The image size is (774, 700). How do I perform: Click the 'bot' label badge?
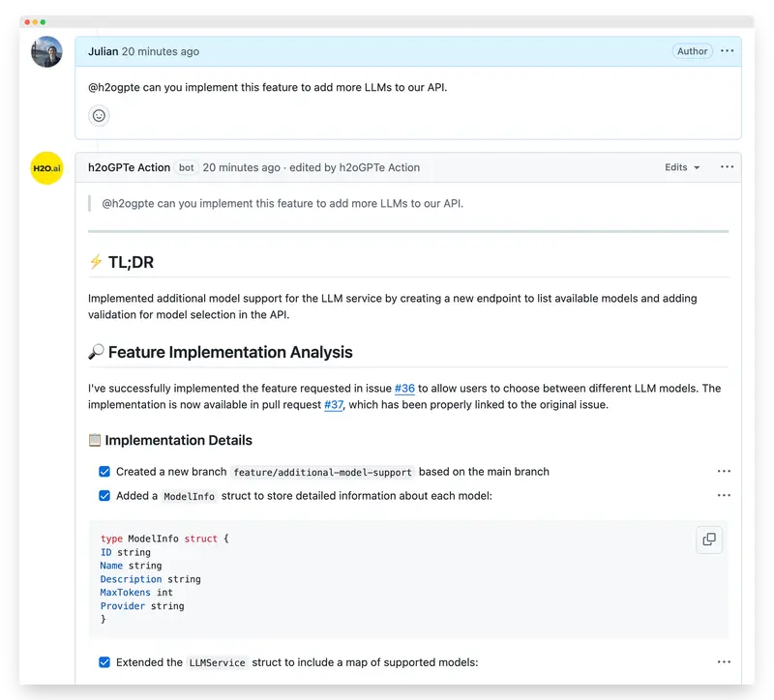186,167
